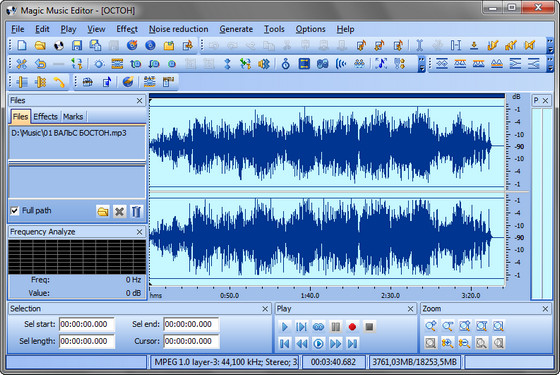560x375 pixels.
Task: Close the Frequency Analyze panel
Action: tap(139, 232)
